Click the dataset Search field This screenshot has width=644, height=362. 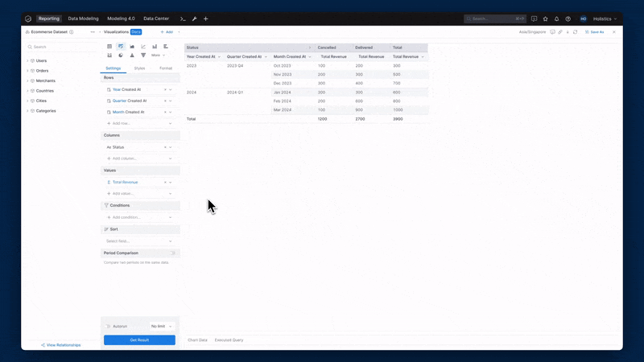tap(60, 47)
